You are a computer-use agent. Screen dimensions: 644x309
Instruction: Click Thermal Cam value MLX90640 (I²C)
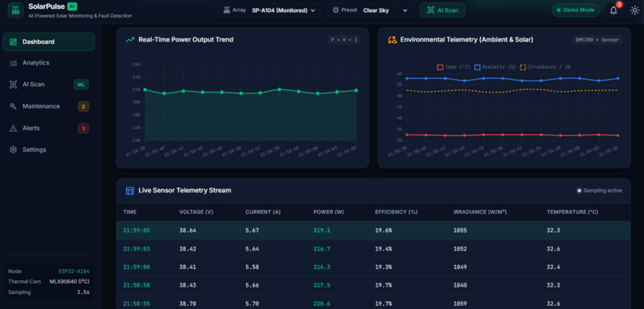pyautogui.click(x=70, y=282)
